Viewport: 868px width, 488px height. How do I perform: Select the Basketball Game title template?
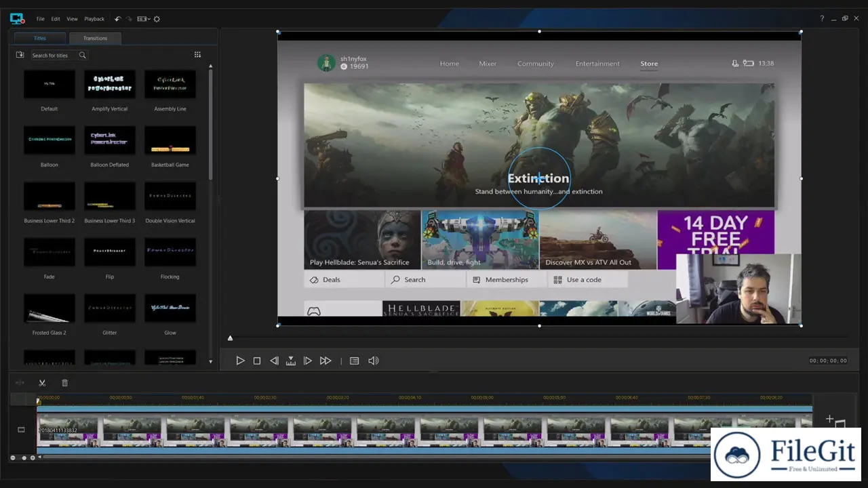point(170,140)
